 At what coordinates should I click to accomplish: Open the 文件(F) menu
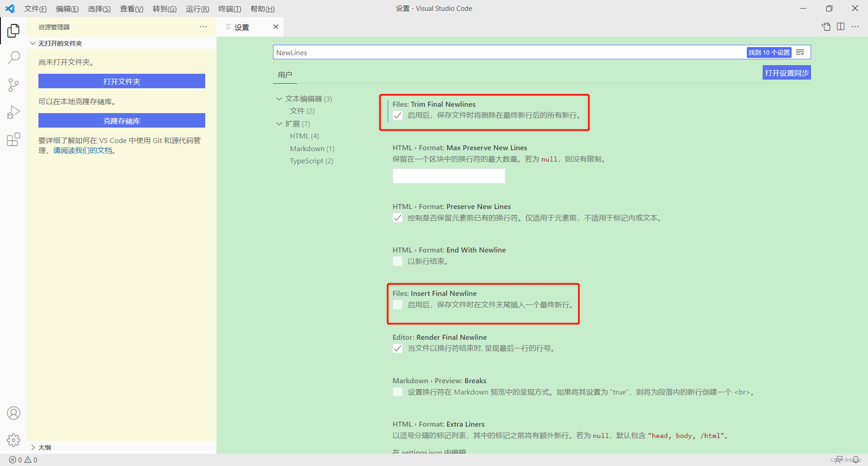(x=35, y=9)
